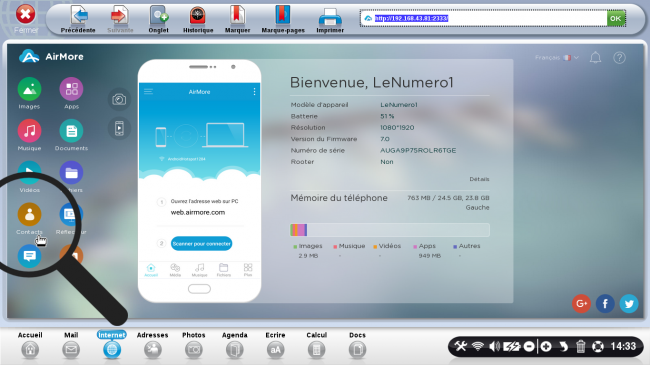Open a new Onglet tab
The height and width of the screenshot is (365, 650).
click(158, 19)
